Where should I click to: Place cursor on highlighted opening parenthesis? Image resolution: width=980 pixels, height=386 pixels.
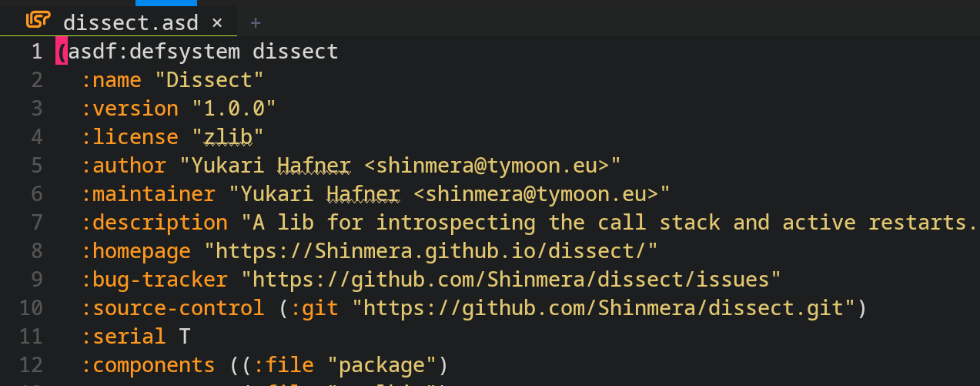62,52
